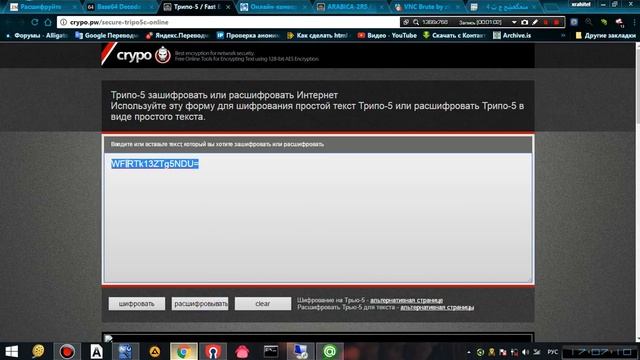Viewport: 640px width, 360px height.
Task: Open the encryption альтернативная страница link
Action: click(x=407, y=300)
